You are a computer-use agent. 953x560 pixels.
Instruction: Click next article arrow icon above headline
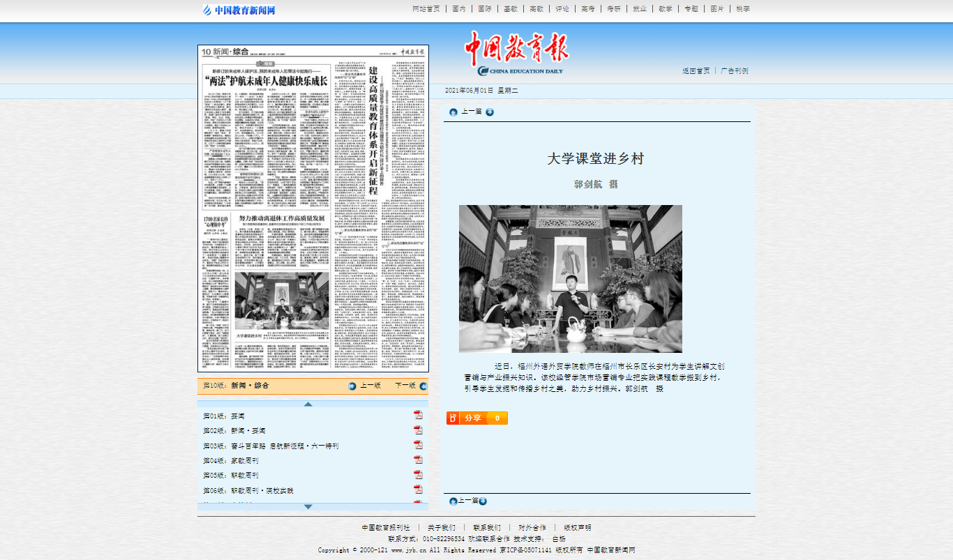click(x=490, y=112)
